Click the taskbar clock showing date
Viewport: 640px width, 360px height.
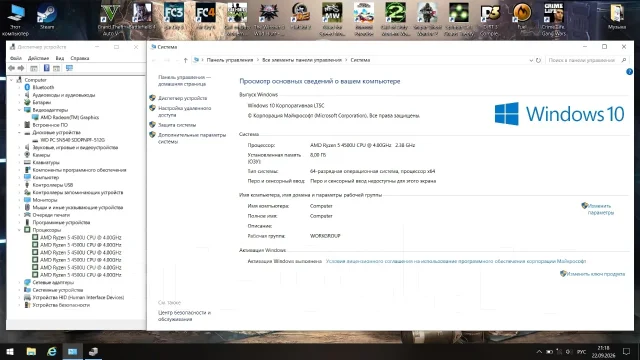(x=603, y=351)
